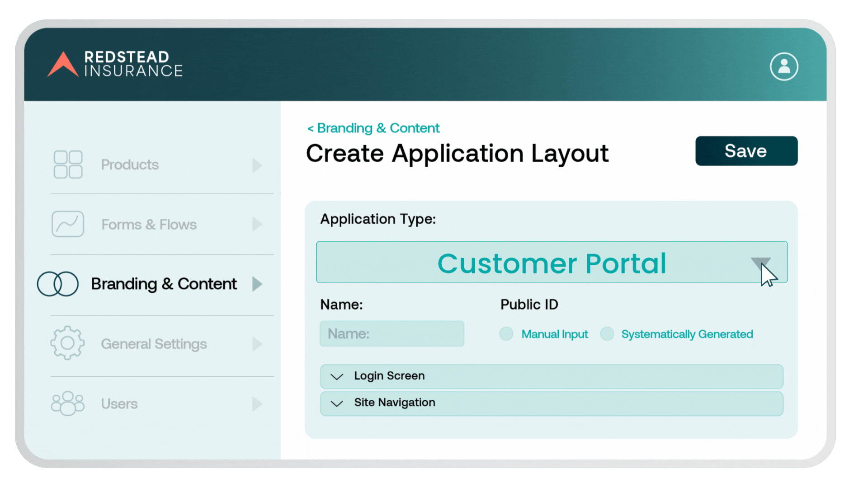Expand the Login Screen section
Viewport: 868px width, 488px height.
tap(337, 376)
